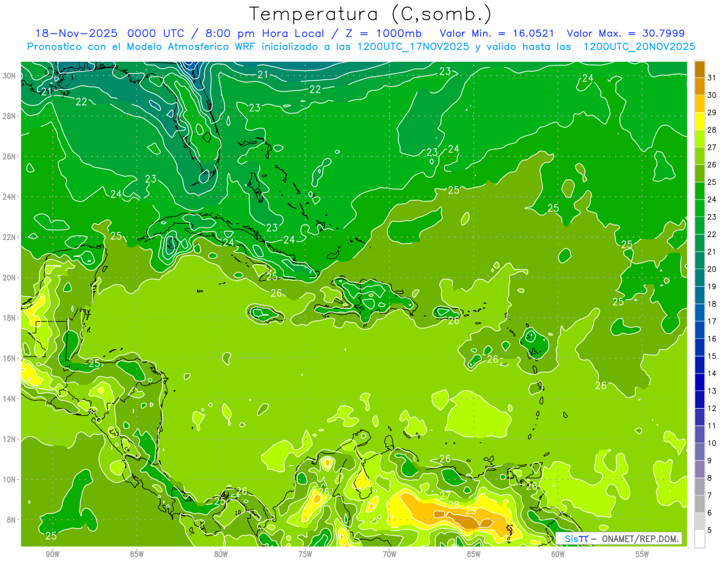Viewport: 728px width, 562px height.
Task: Click the "28N" latitude axis label
Action: [x=9, y=116]
